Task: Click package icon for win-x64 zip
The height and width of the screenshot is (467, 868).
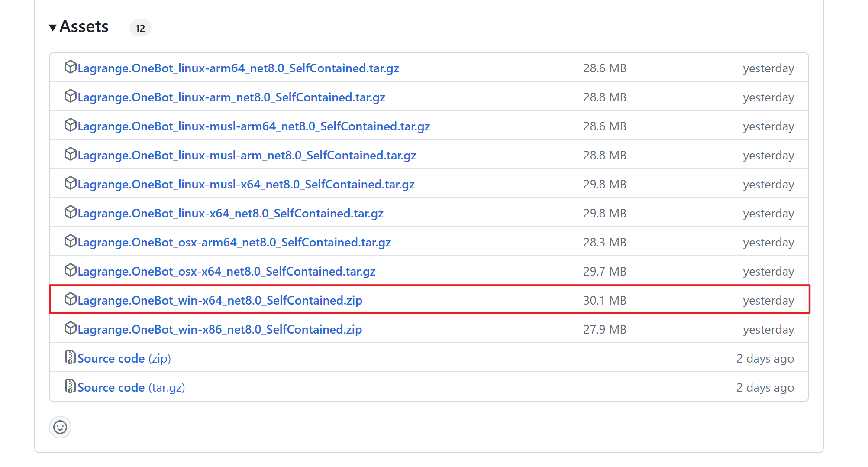Action: tap(70, 299)
